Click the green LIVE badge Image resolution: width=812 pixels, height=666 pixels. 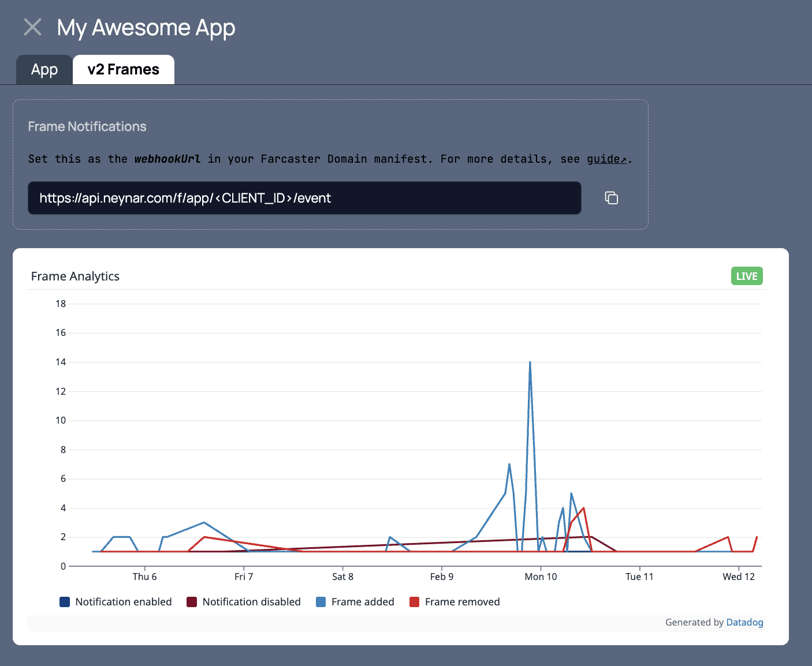(747, 276)
